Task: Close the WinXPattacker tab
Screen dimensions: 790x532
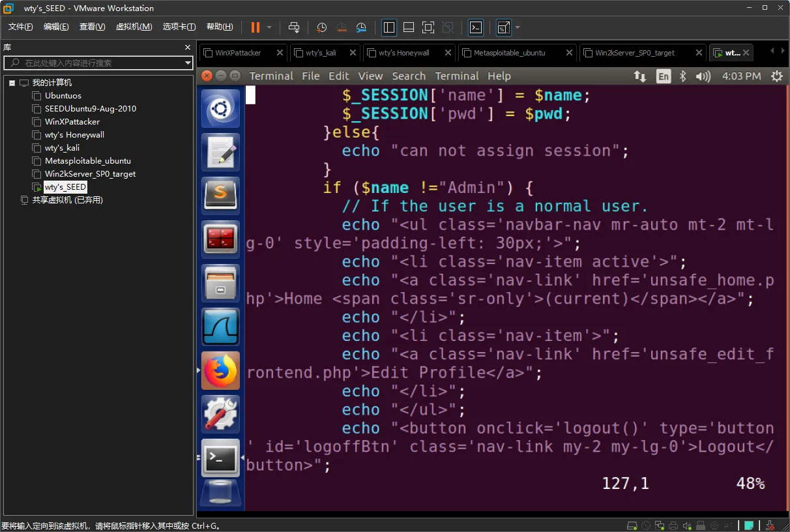Action: [x=280, y=53]
